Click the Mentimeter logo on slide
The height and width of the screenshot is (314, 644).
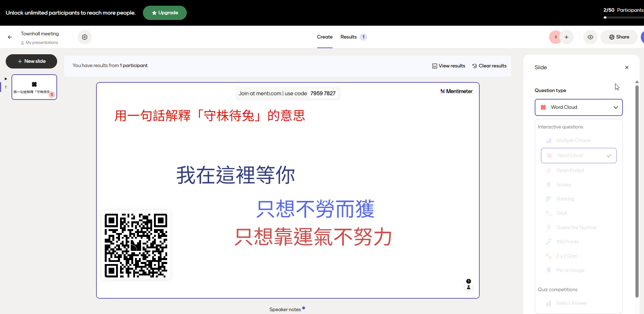pos(456,91)
